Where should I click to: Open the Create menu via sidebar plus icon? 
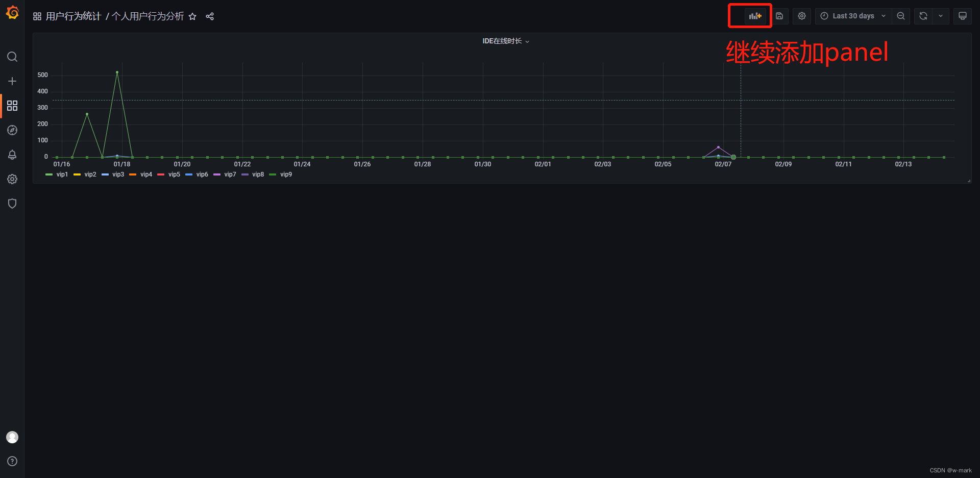(x=12, y=81)
